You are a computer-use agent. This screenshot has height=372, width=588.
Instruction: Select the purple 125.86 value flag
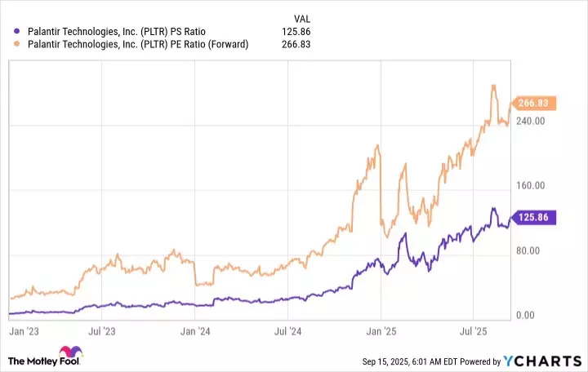533,218
